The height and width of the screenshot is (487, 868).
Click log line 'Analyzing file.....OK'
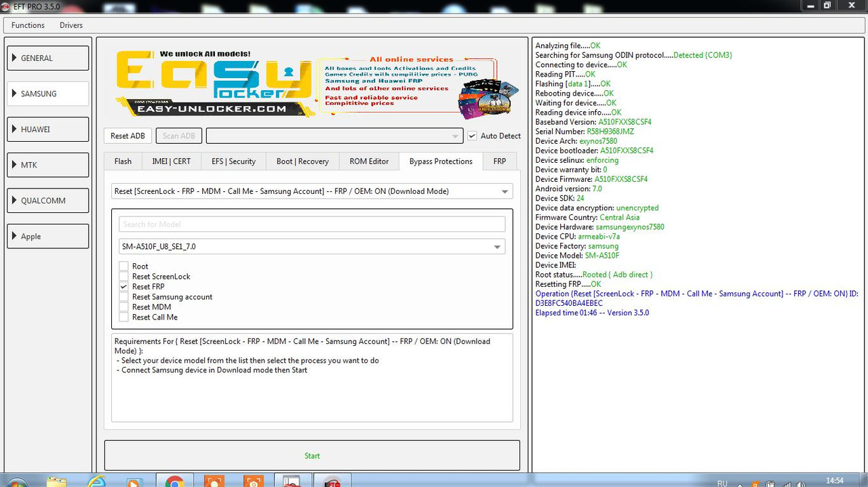coord(568,46)
